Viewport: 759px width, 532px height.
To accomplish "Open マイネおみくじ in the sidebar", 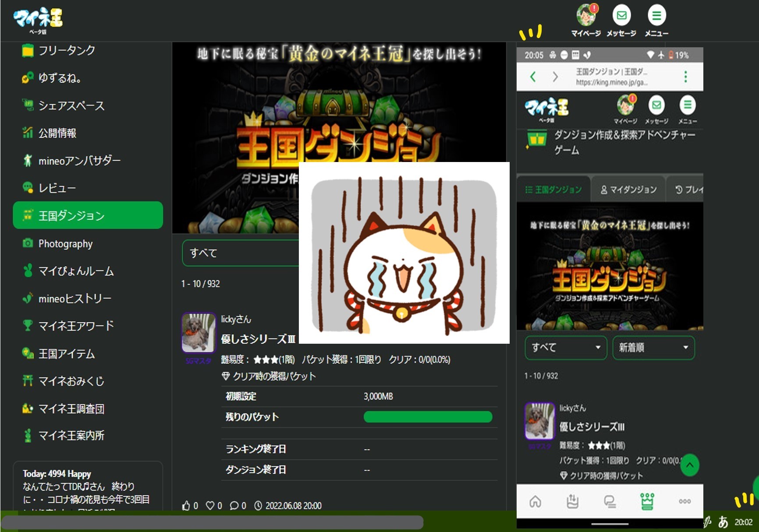I will click(x=88, y=381).
